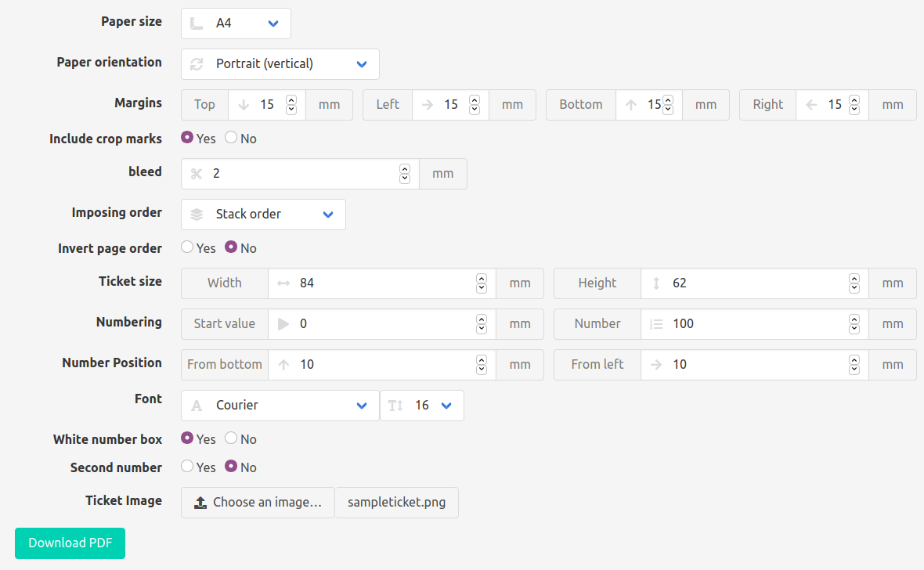
Task: Select Yes for Second number
Action: tap(187, 466)
